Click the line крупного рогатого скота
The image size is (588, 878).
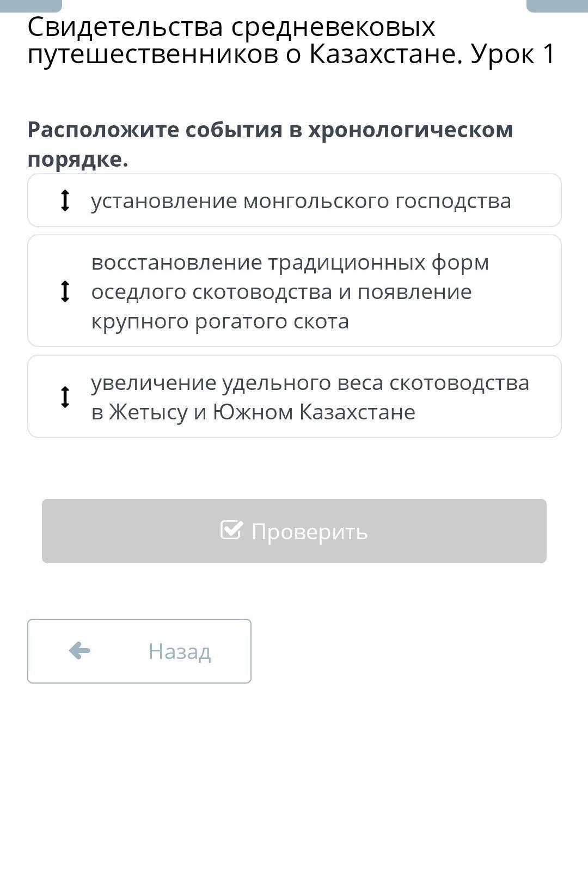[220, 321]
